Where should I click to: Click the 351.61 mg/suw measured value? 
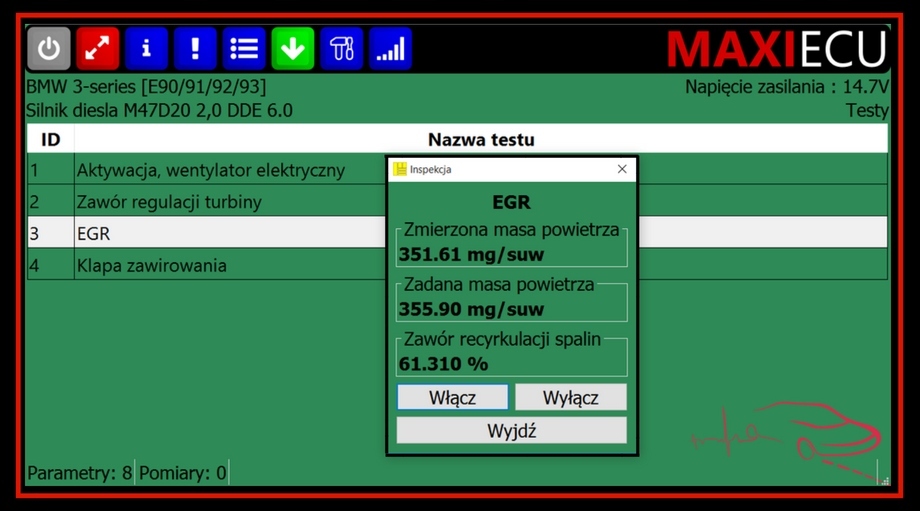click(x=471, y=255)
